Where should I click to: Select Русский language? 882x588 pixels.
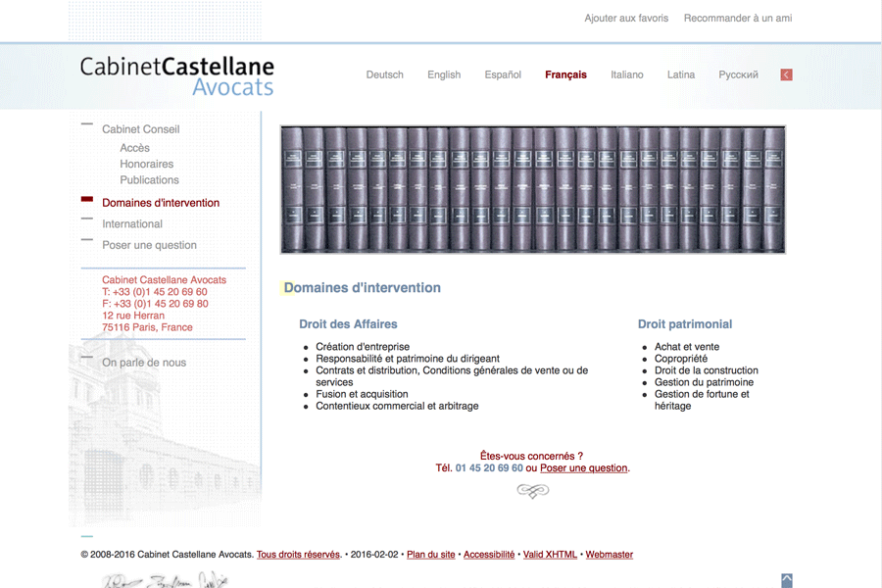click(x=738, y=74)
